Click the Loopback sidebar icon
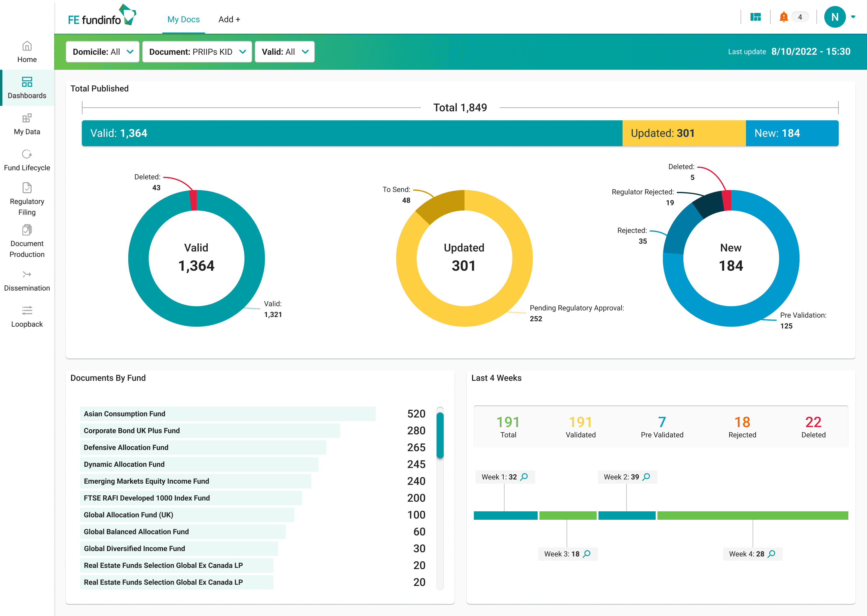 (26, 311)
